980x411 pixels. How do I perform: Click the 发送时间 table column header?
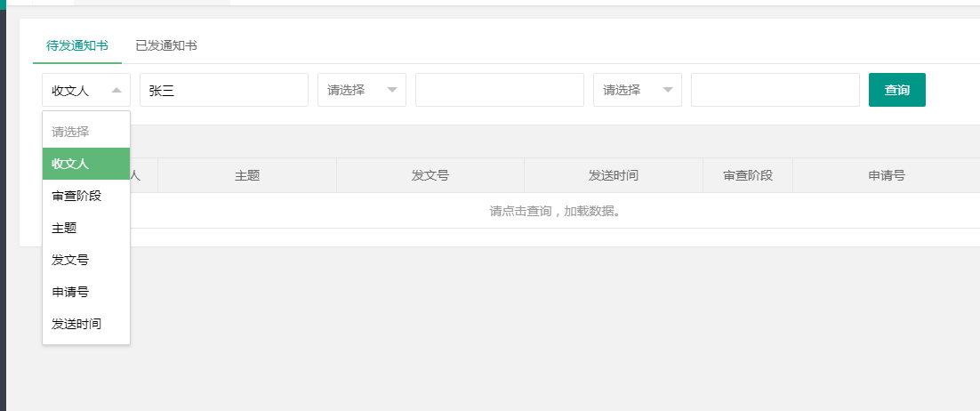613,176
